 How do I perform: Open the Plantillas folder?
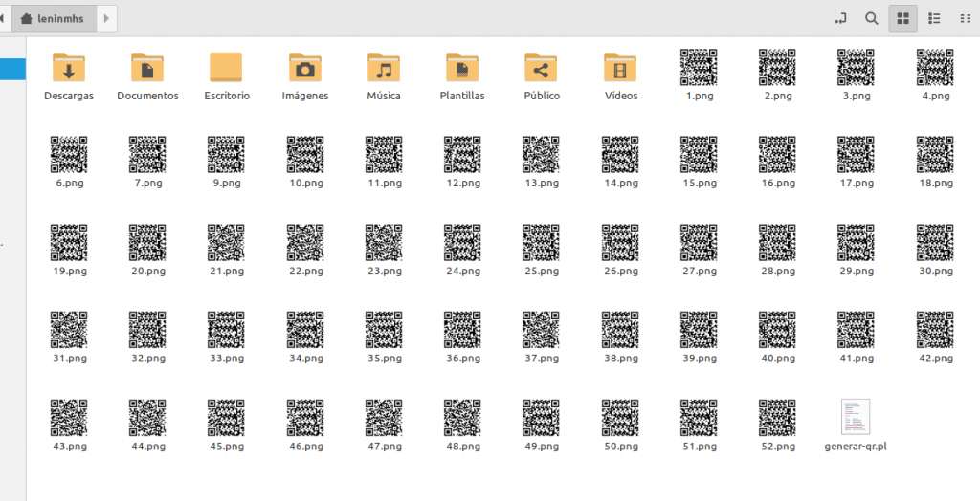coord(462,68)
